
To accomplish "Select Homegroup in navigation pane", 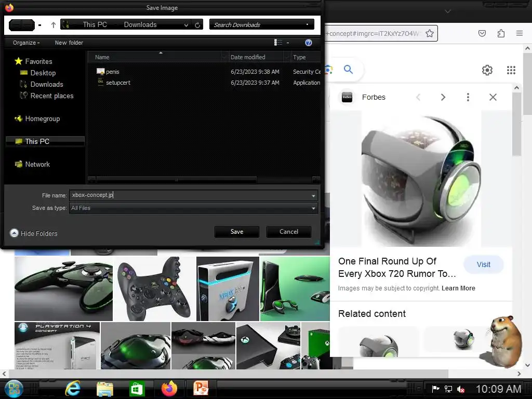I will click(x=37, y=119).
